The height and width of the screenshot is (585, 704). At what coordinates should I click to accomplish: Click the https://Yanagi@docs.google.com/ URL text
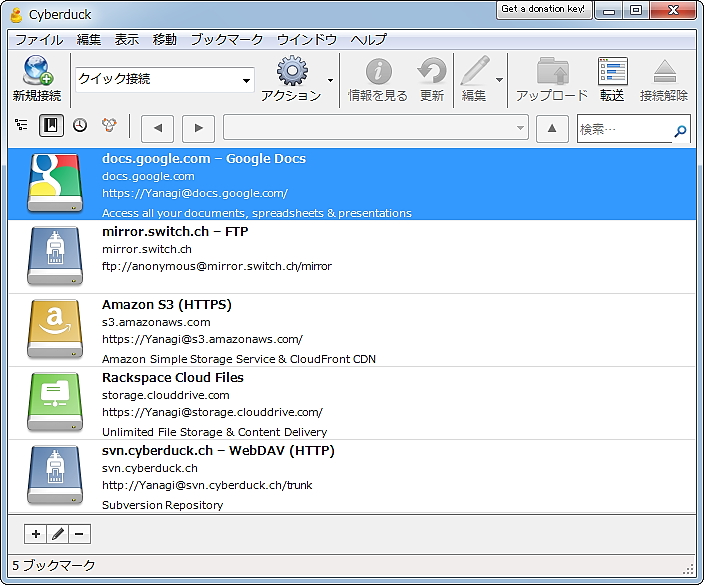point(195,194)
